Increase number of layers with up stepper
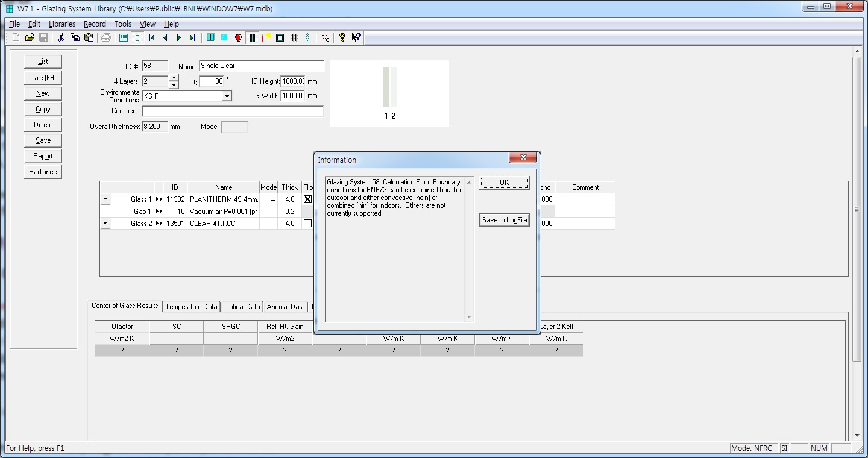Screen dimensions: 868x458 174,78
